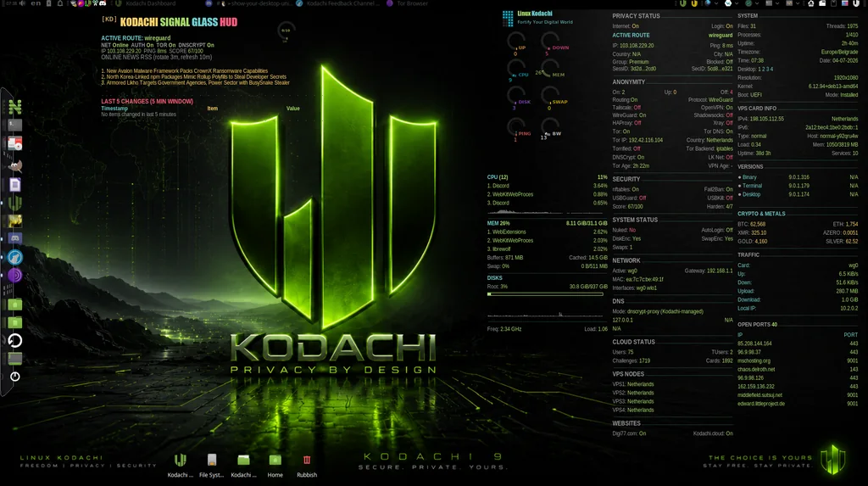Switch to Kodachi Feedback Channel window

337,3
